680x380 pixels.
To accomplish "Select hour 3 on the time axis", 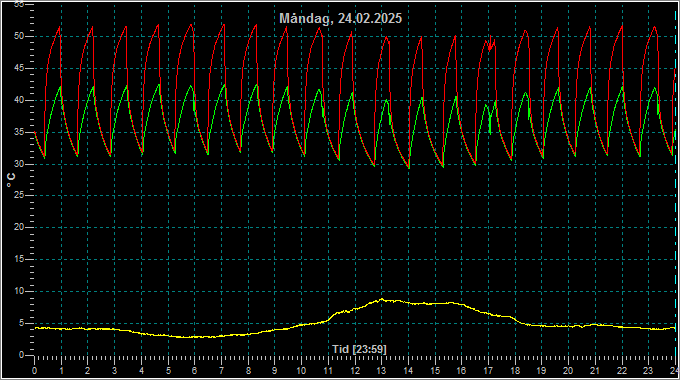I will [114, 371].
